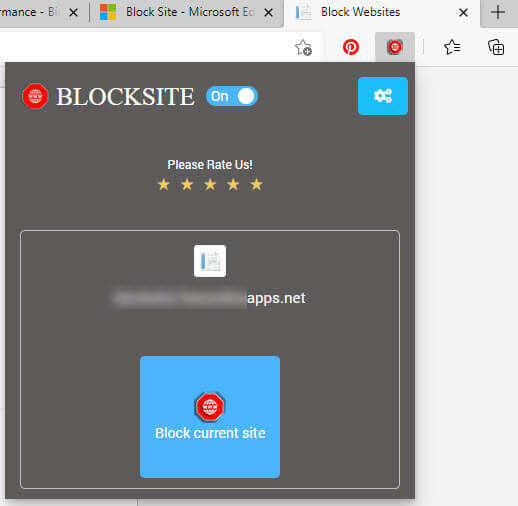The image size is (518, 506).
Task: Add this page to favorites star icon
Action: (303, 47)
